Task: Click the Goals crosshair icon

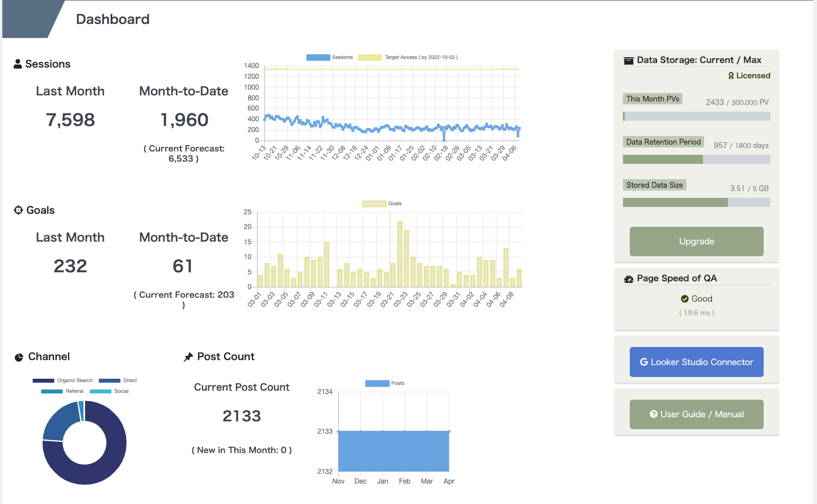Action: tap(18, 210)
